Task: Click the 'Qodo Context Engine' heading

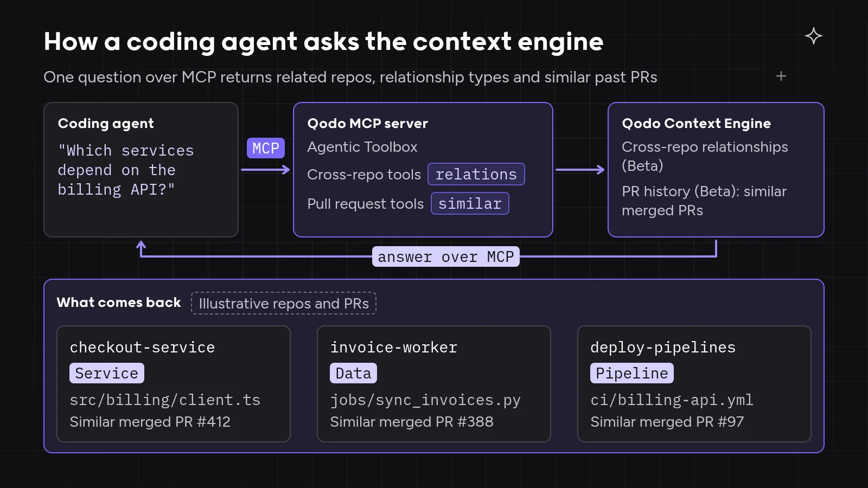Action: (x=697, y=124)
